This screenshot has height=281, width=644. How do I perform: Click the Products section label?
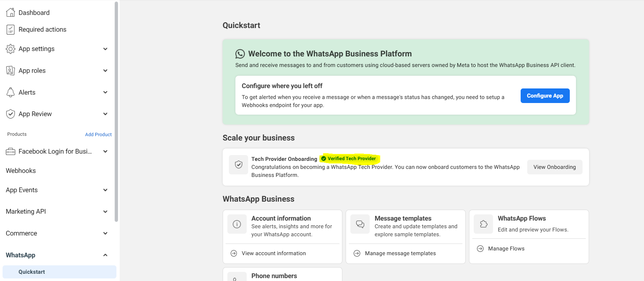click(x=17, y=134)
